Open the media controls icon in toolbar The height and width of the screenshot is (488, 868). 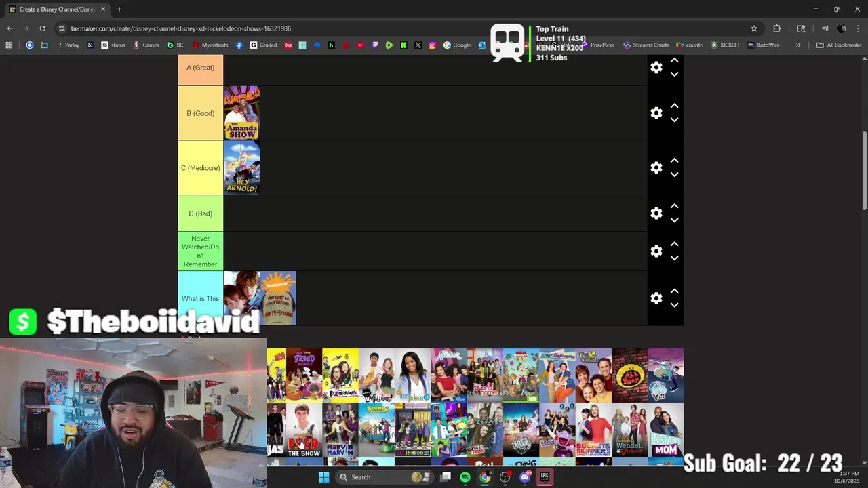pos(825,28)
